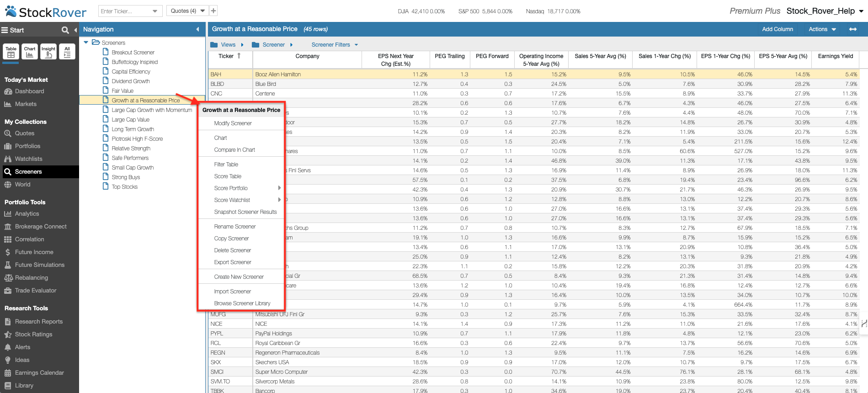Open Stock_Rover_Help account dropdown
The height and width of the screenshot is (393, 868).
[x=825, y=11]
